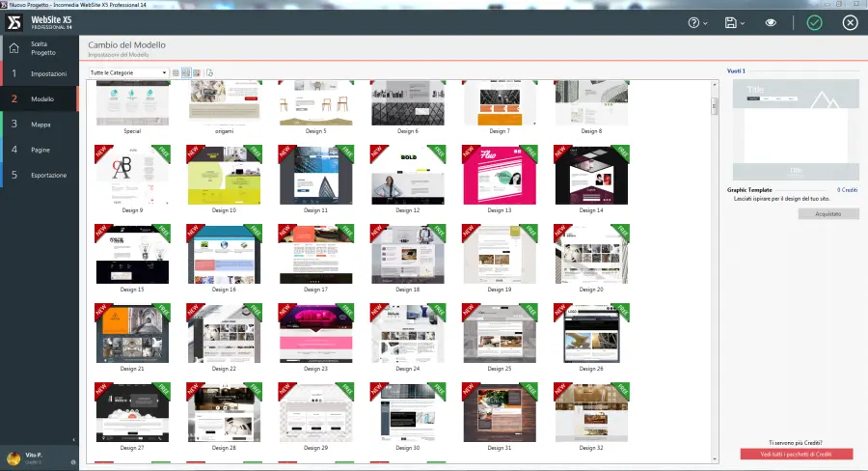Pick the Design 8 template
The image size is (868, 471).
(591, 103)
